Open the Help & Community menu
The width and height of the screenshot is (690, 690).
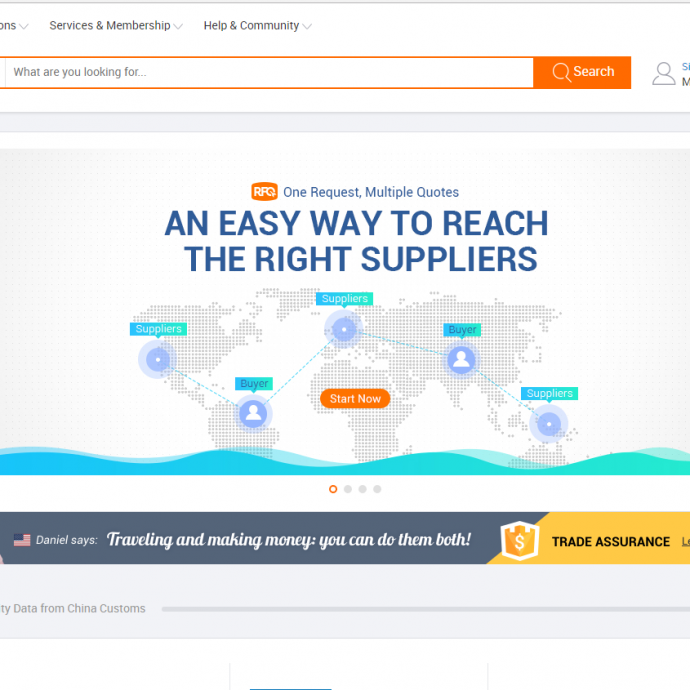click(251, 26)
